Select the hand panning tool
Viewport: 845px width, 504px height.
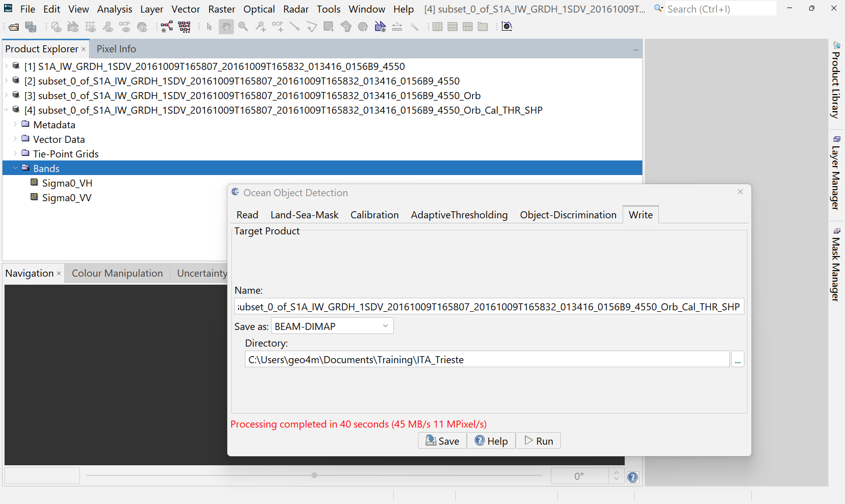click(x=226, y=27)
